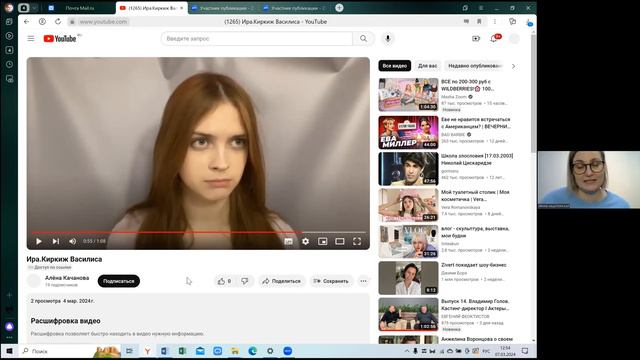Start voice search with the microphone
This screenshot has height=360, width=640.
388,38
